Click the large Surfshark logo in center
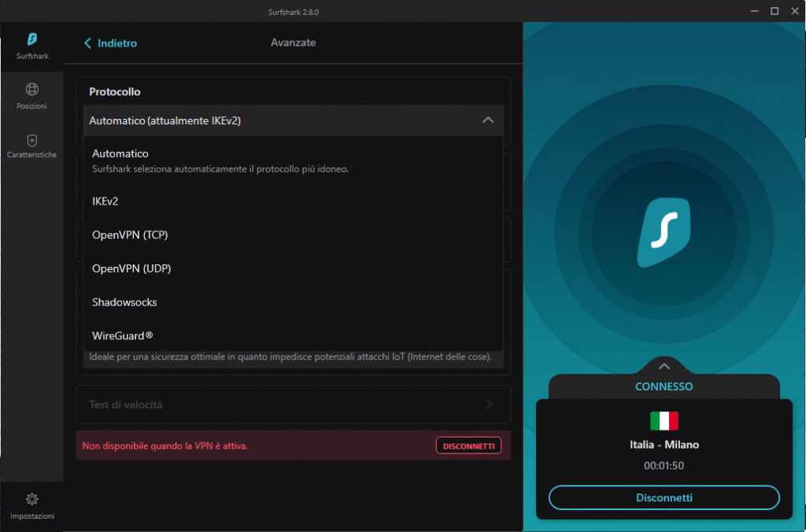This screenshot has width=806, height=532. (664, 232)
